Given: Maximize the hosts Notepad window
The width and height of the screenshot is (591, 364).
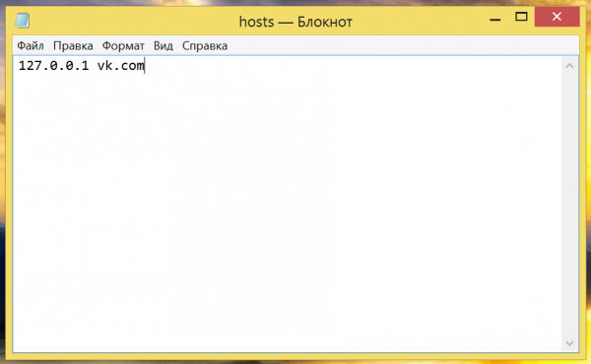Looking at the screenshot, I should pyautogui.click(x=521, y=17).
